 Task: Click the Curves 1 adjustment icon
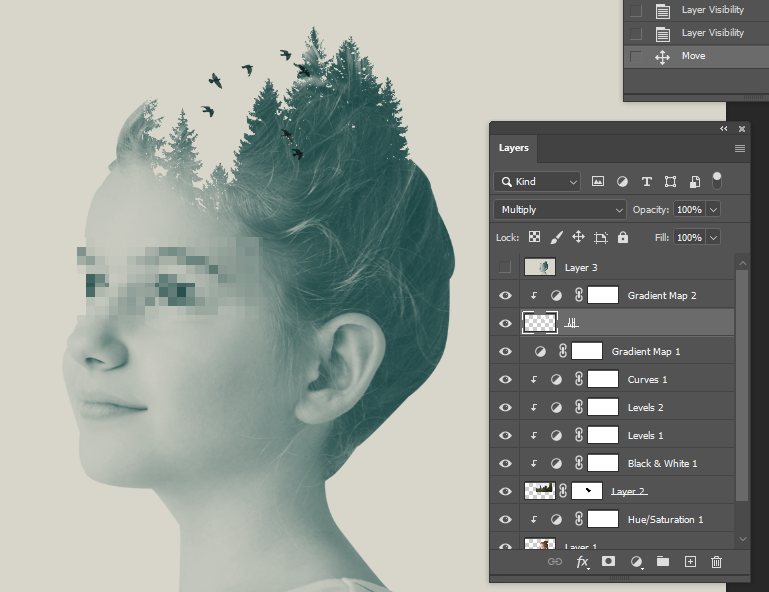(556, 379)
